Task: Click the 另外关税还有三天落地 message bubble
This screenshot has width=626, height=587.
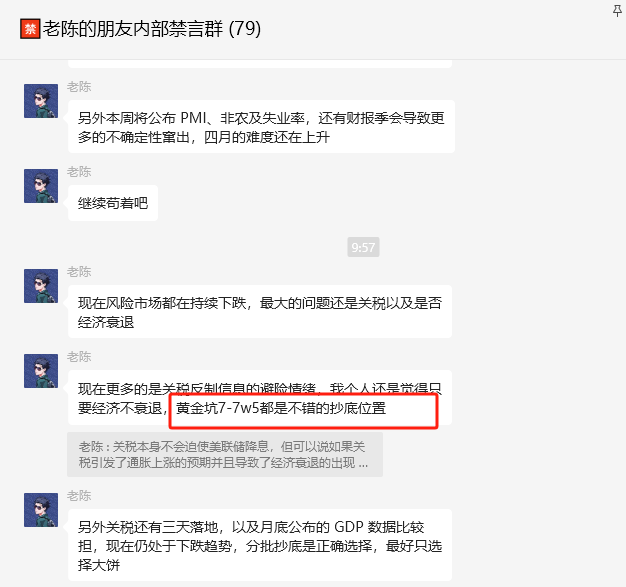Action: point(260,545)
